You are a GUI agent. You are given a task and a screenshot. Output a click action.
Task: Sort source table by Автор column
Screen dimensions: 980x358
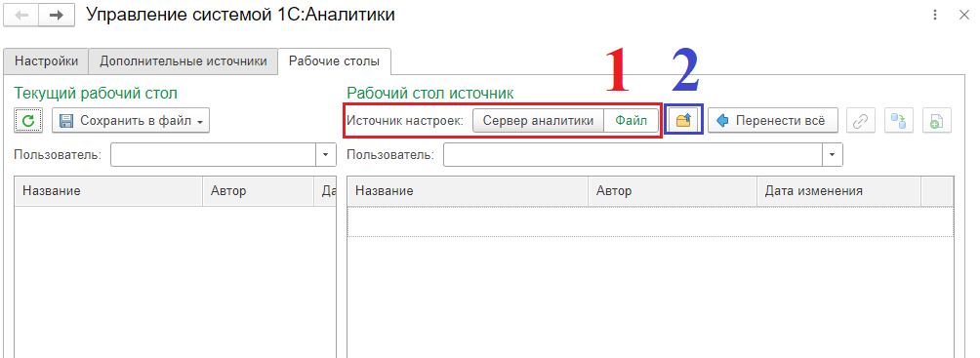click(673, 191)
